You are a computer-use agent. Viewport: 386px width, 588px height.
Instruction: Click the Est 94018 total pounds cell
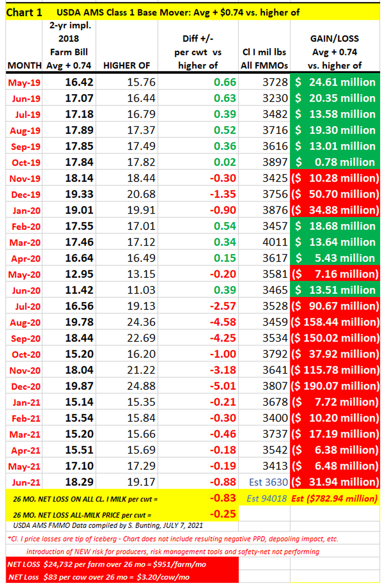pos(266,498)
